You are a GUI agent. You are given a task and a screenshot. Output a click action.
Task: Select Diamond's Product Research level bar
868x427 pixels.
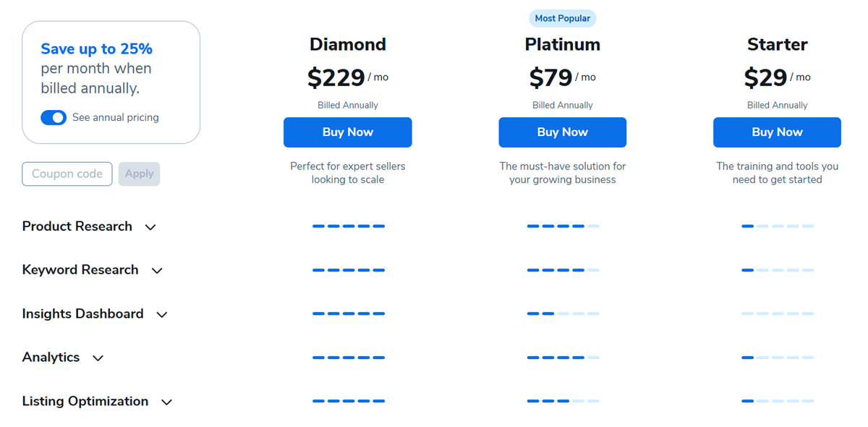[x=349, y=227]
